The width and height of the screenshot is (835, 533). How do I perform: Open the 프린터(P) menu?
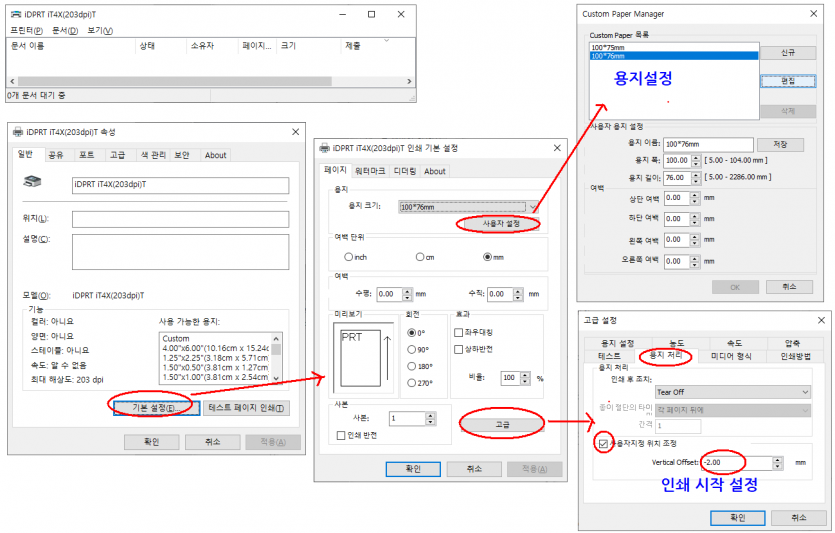click(26, 31)
